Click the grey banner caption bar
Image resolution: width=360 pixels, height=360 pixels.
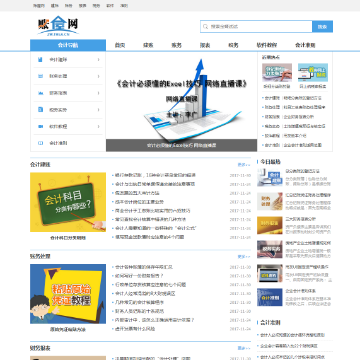click(182, 145)
